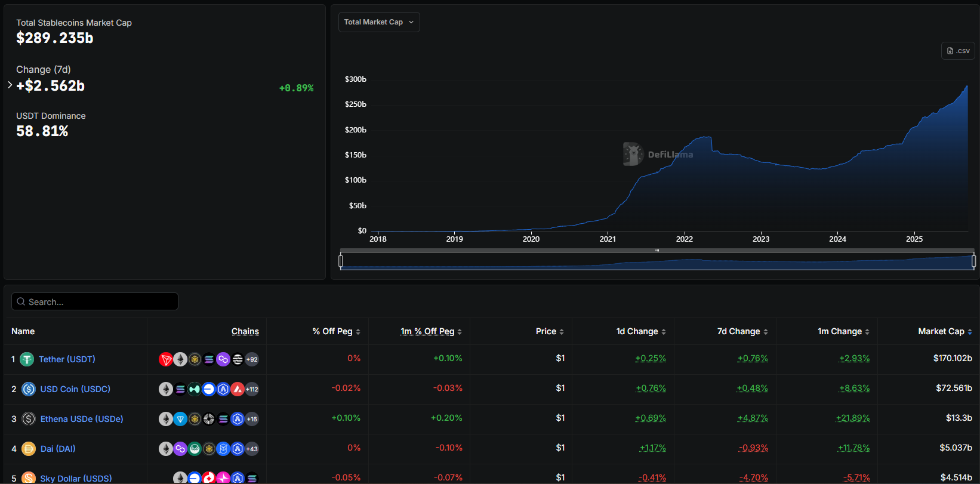Open the USD Coin (USDC) link
This screenshot has height=484, width=980.
tap(75, 389)
